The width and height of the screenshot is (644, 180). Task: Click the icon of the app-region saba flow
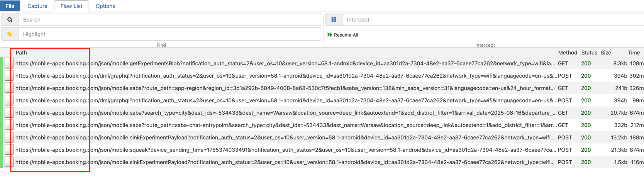pyautogui.click(x=9, y=88)
